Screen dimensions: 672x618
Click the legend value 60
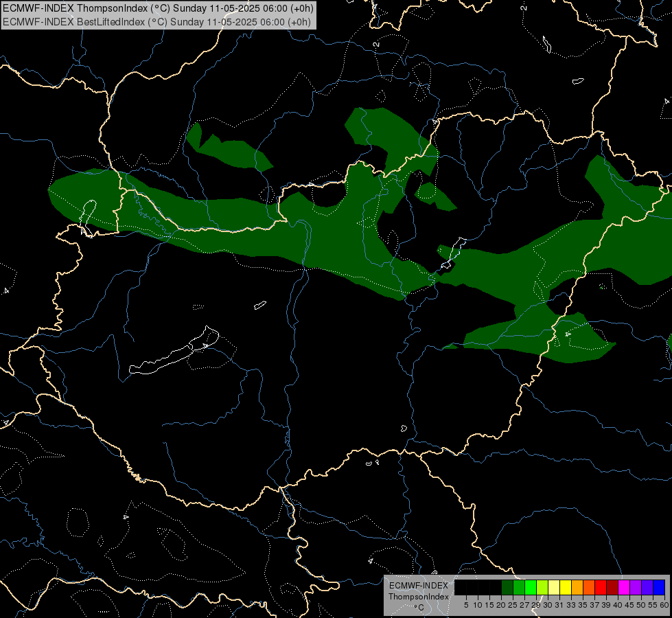(664, 605)
